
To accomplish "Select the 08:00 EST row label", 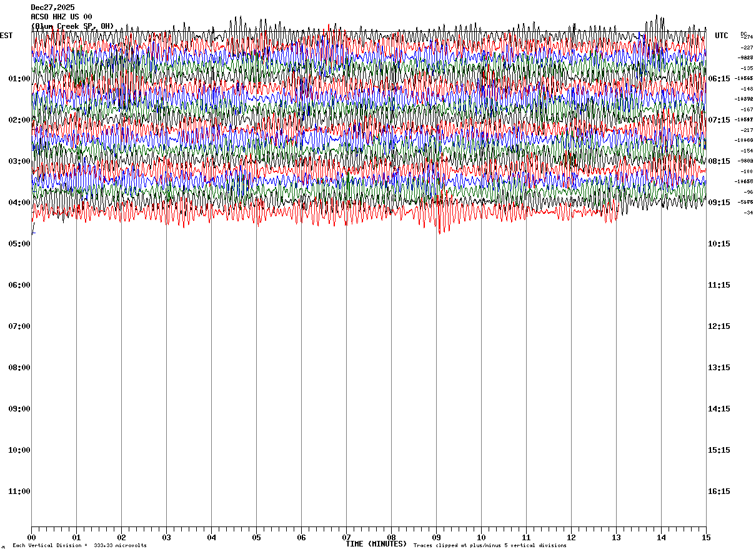I will click(19, 368).
